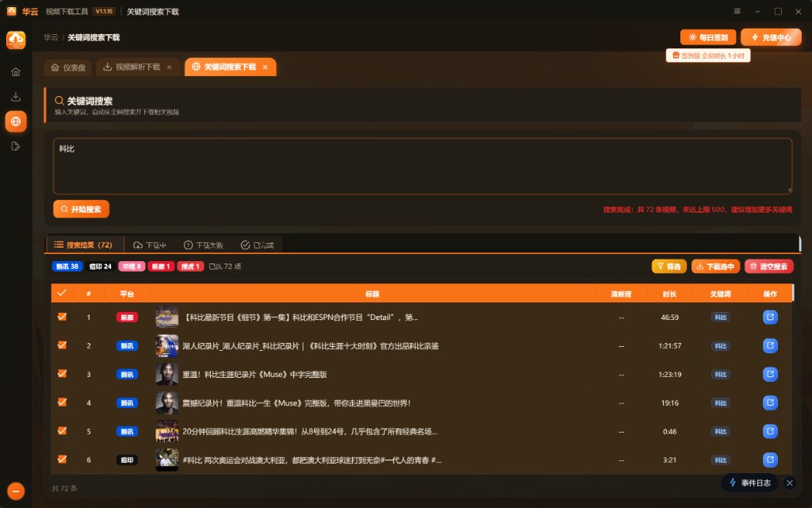812x508 pixels.
Task: Switch to the 仪表盘 dashboard tab
Action: pos(68,67)
